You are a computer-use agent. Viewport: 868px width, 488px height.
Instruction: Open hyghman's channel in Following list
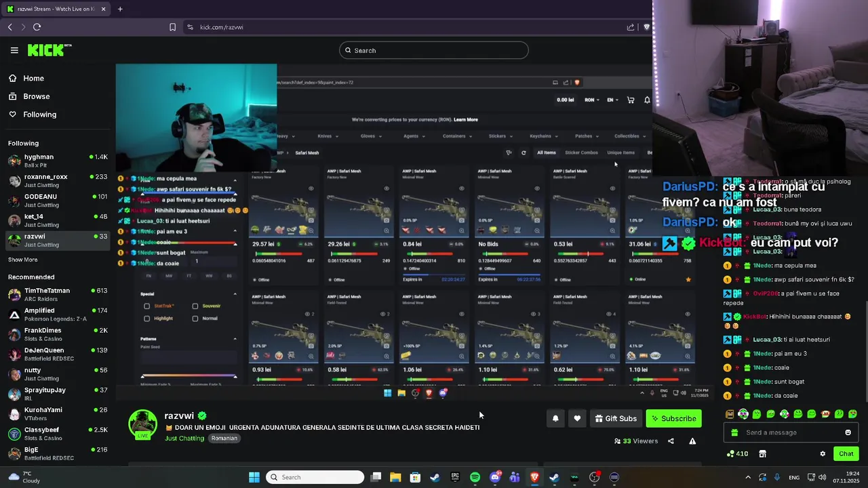[58, 161]
